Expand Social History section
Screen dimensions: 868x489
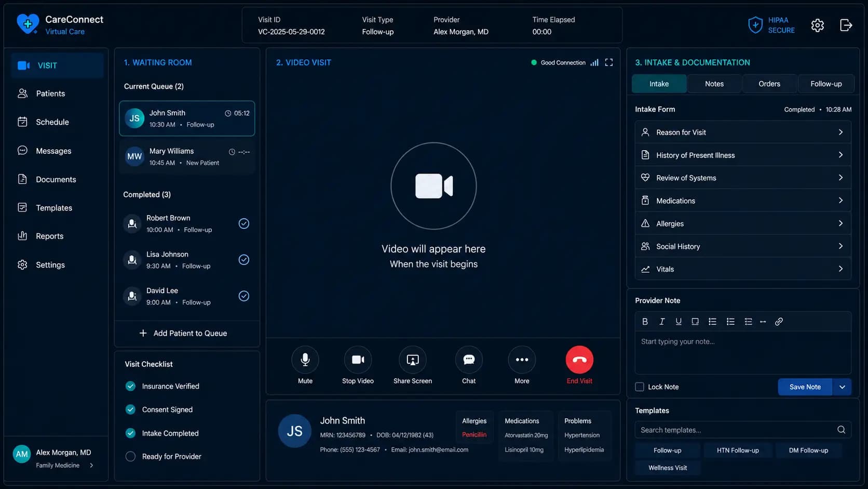743,246
